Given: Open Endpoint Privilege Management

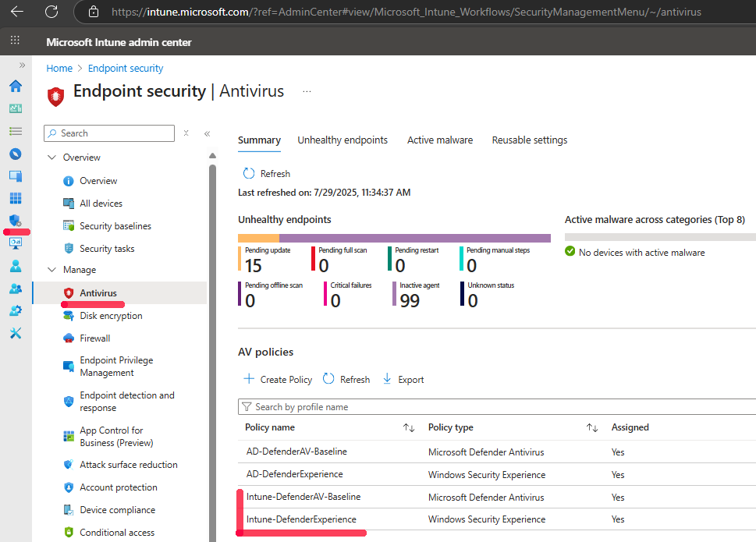Looking at the screenshot, I should (116, 367).
